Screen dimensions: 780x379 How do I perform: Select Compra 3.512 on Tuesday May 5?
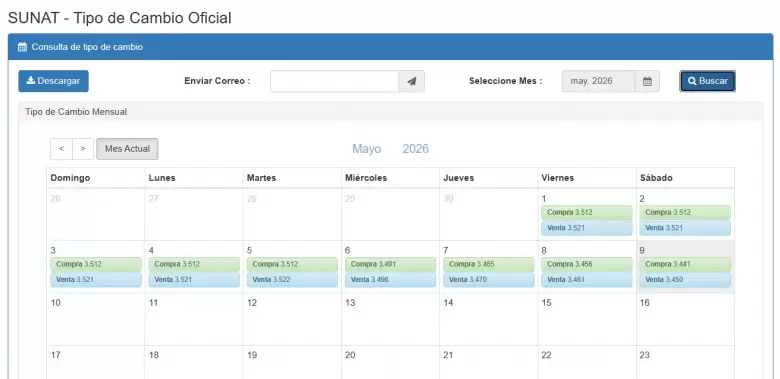pyautogui.click(x=292, y=264)
